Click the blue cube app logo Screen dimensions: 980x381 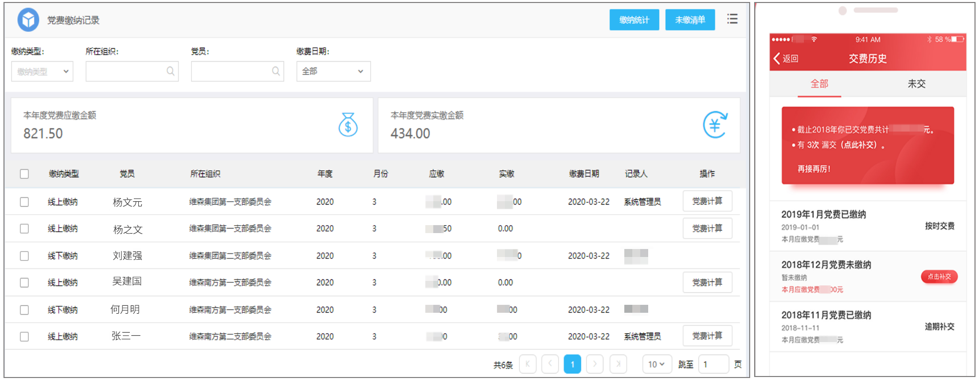click(x=28, y=20)
